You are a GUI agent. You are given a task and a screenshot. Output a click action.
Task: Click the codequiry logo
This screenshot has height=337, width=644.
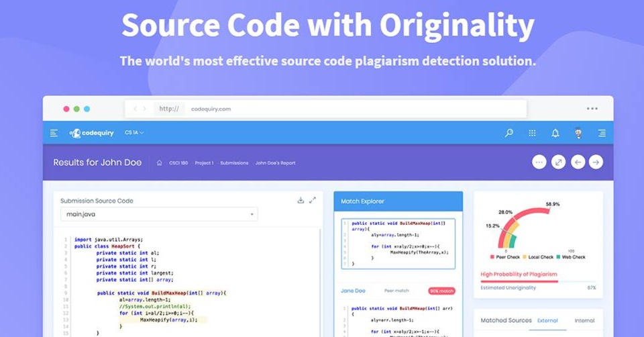pyautogui.click(x=91, y=133)
